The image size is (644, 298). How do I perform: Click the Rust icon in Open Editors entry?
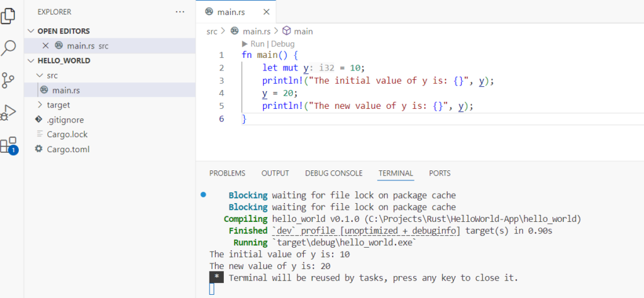click(58, 46)
